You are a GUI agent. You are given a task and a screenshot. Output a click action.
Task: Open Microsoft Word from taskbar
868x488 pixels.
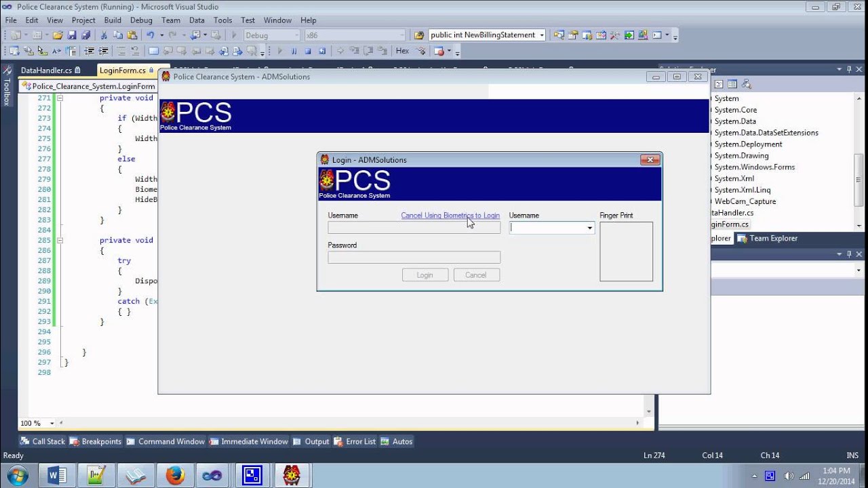[58, 476]
